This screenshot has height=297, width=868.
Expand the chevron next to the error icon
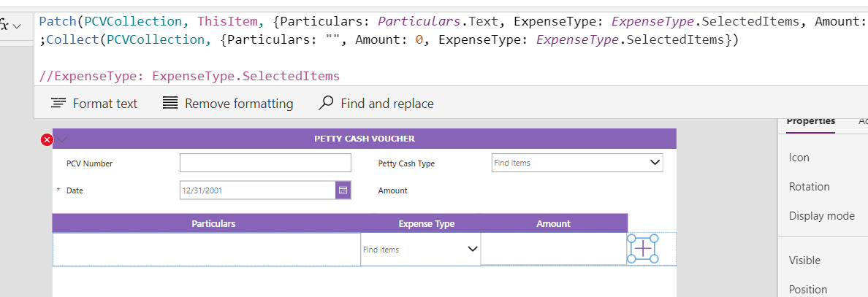click(x=61, y=139)
